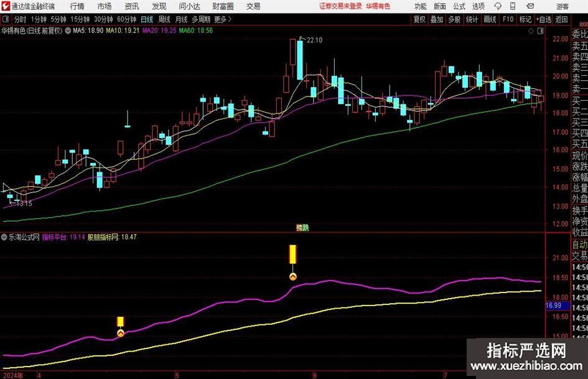Click the 现价 row in quote panel
This screenshot has width=588, height=379.
pyautogui.click(x=580, y=156)
